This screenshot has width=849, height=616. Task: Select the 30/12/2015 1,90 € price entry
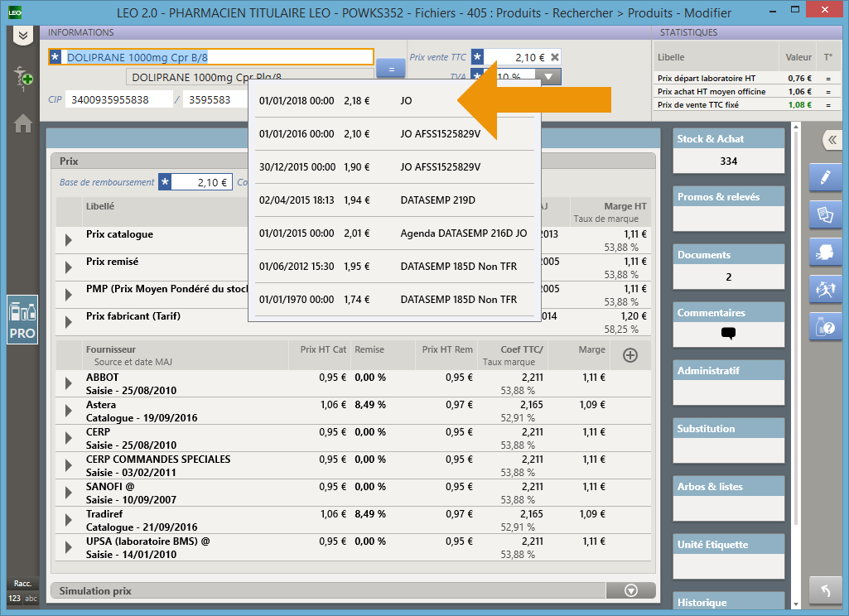tap(394, 166)
